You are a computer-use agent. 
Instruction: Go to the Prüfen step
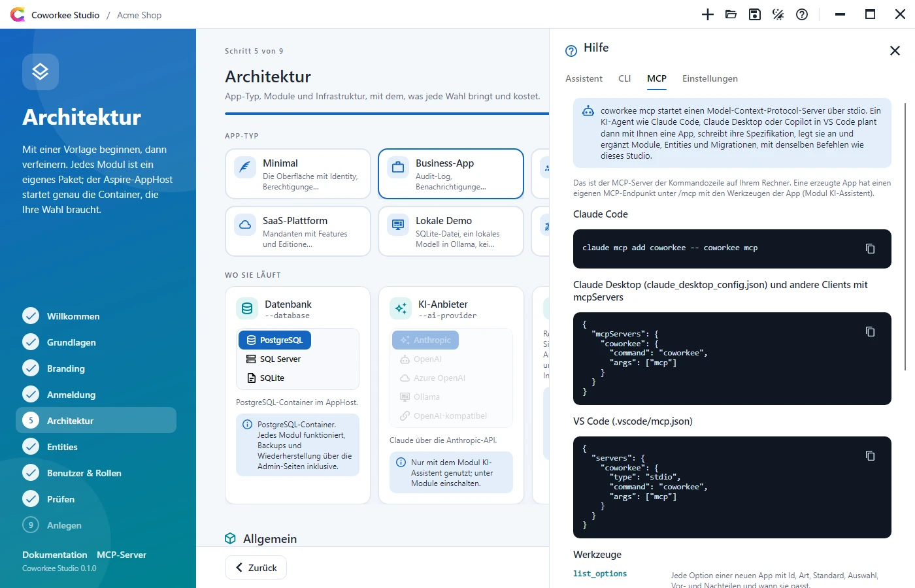point(96,499)
